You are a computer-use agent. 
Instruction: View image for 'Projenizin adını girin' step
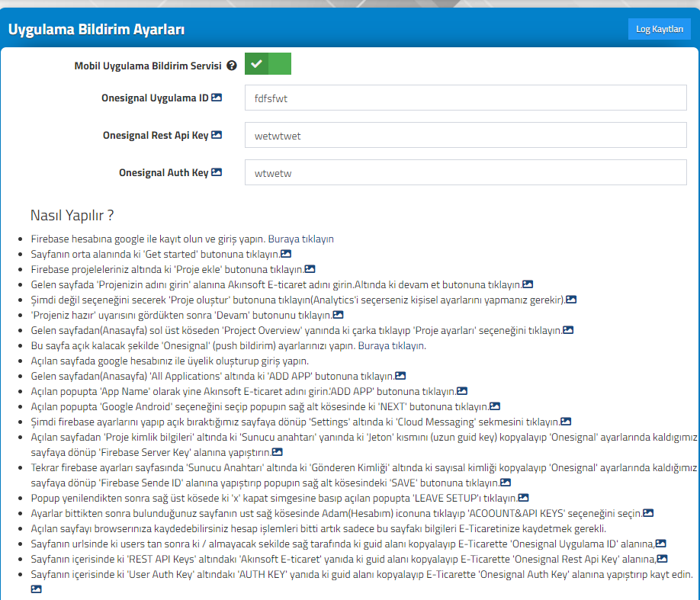click(528, 284)
